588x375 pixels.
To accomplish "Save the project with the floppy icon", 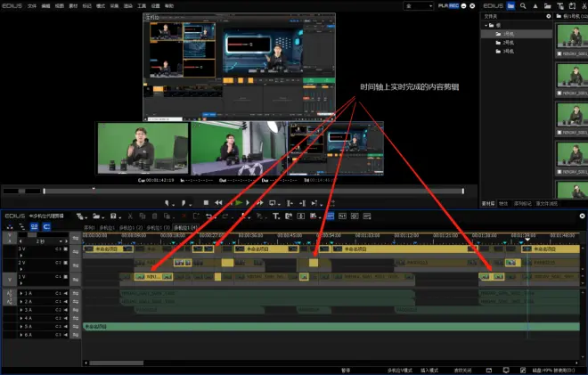I will click(113, 216).
